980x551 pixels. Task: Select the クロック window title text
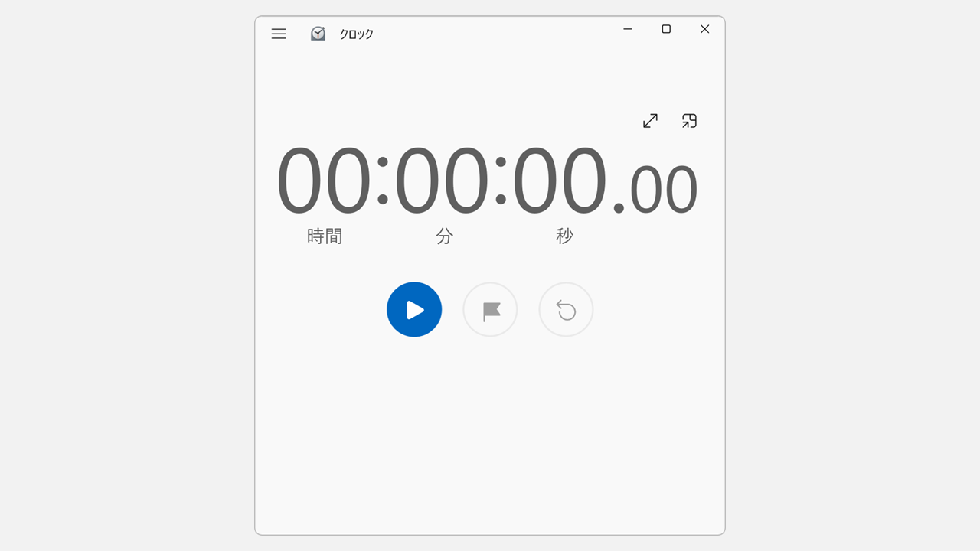tap(357, 34)
